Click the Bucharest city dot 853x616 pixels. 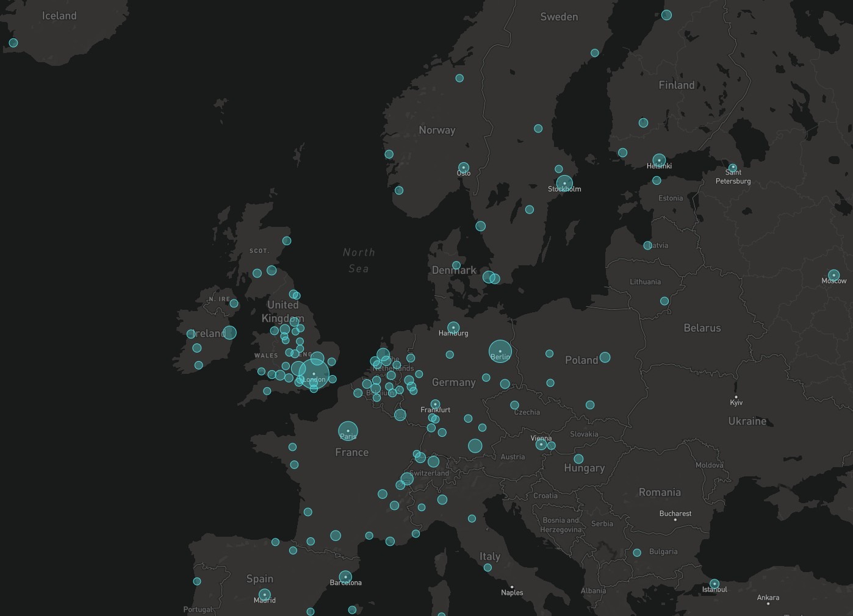[x=675, y=520]
